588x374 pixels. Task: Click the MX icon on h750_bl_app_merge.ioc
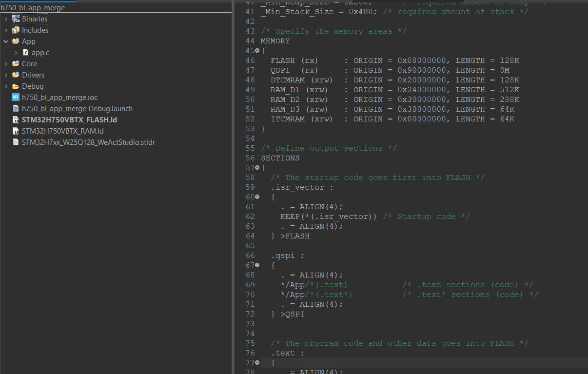coord(17,97)
